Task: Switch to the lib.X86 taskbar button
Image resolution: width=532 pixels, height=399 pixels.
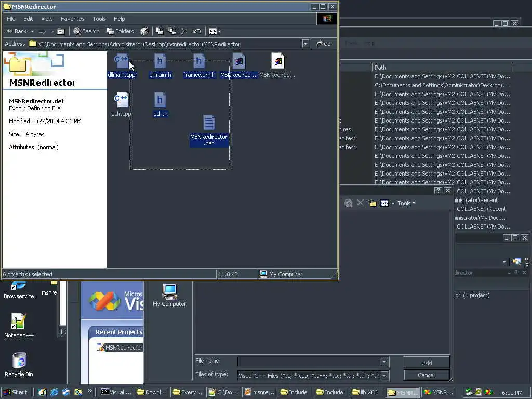Action: (x=366, y=392)
